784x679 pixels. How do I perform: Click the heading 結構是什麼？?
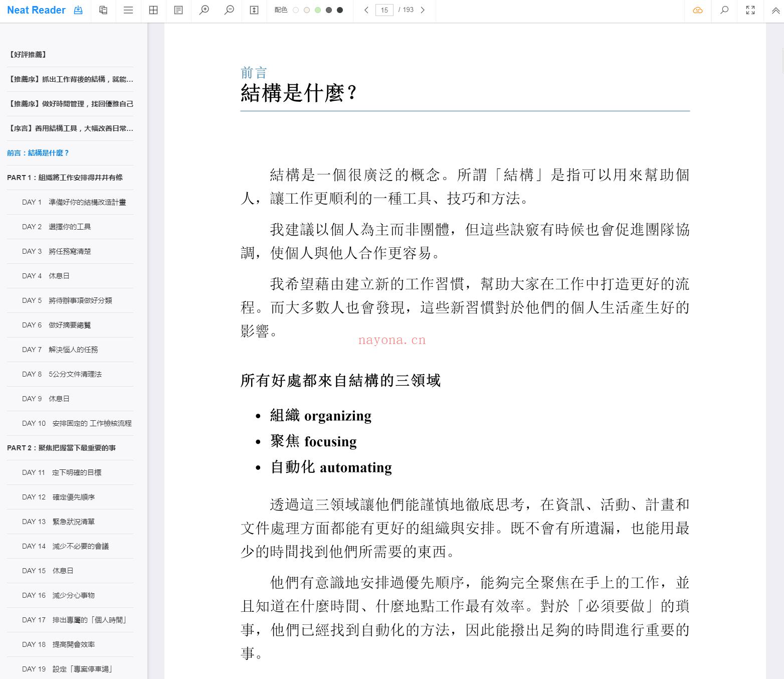(x=298, y=93)
